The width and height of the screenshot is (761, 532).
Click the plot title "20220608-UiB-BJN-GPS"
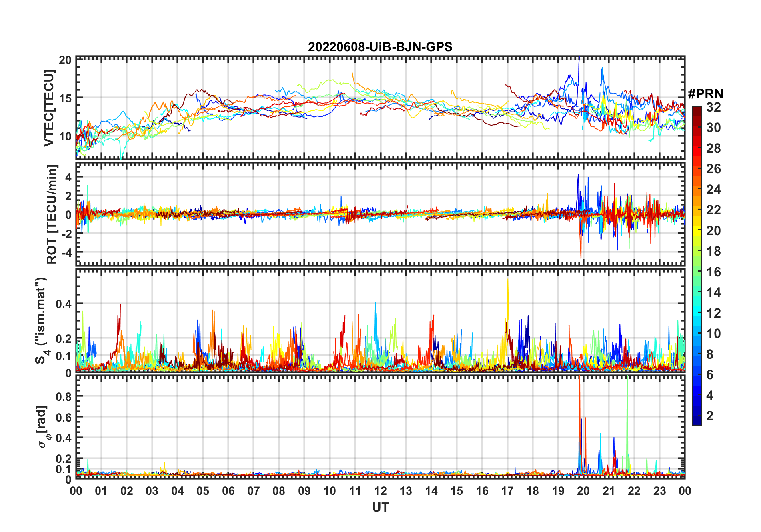(x=380, y=47)
